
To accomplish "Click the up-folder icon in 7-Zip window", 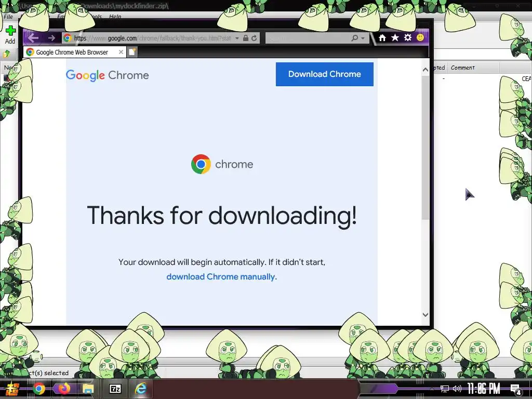I will coord(7,54).
